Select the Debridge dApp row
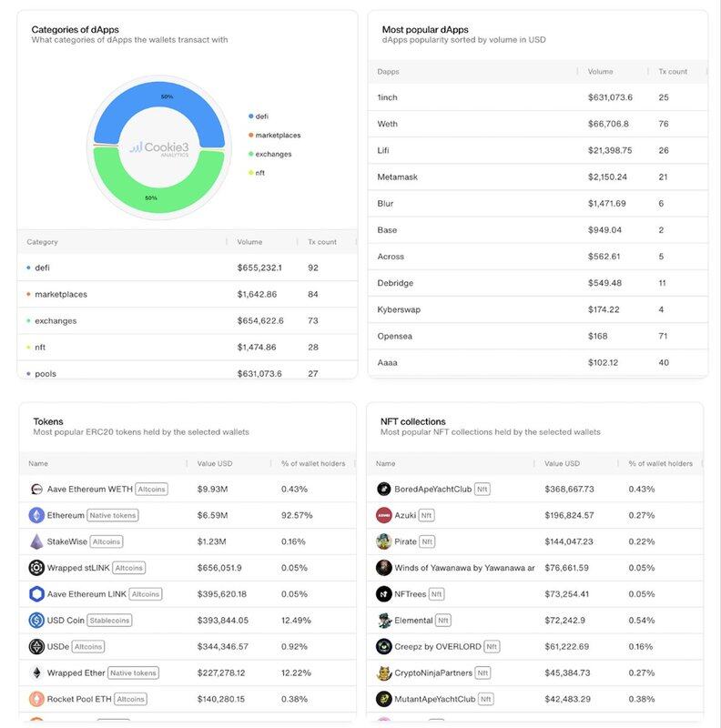The height and width of the screenshot is (728, 721). click(538, 283)
